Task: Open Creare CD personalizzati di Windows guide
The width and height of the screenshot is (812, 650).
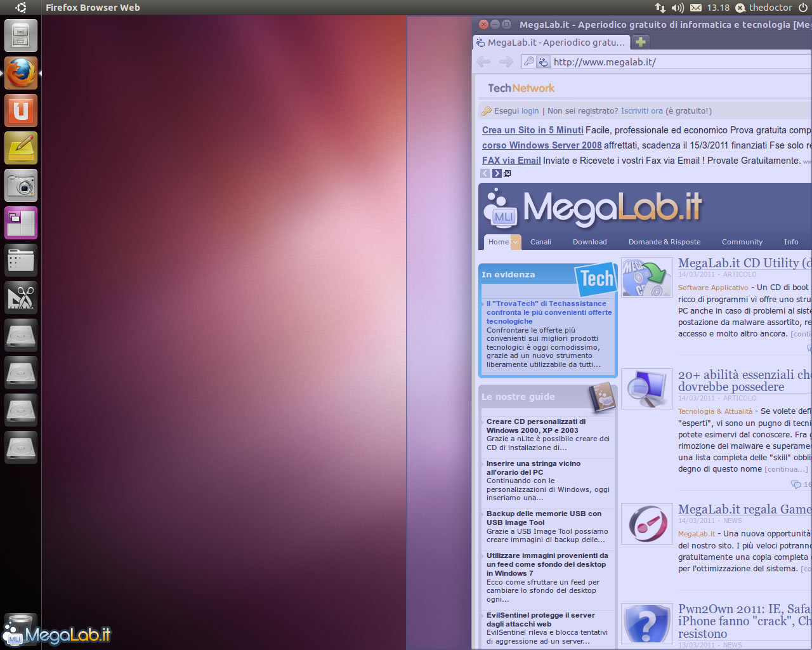Action: 536,426
